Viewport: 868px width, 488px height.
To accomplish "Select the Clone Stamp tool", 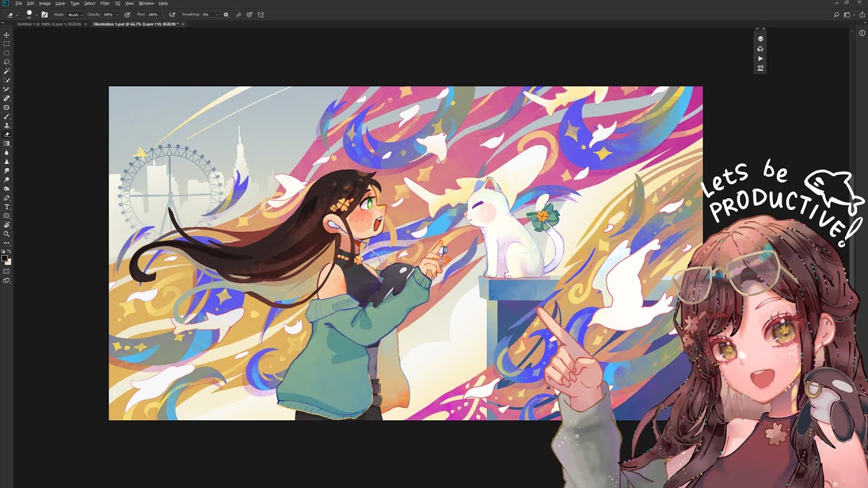I will (x=7, y=125).
